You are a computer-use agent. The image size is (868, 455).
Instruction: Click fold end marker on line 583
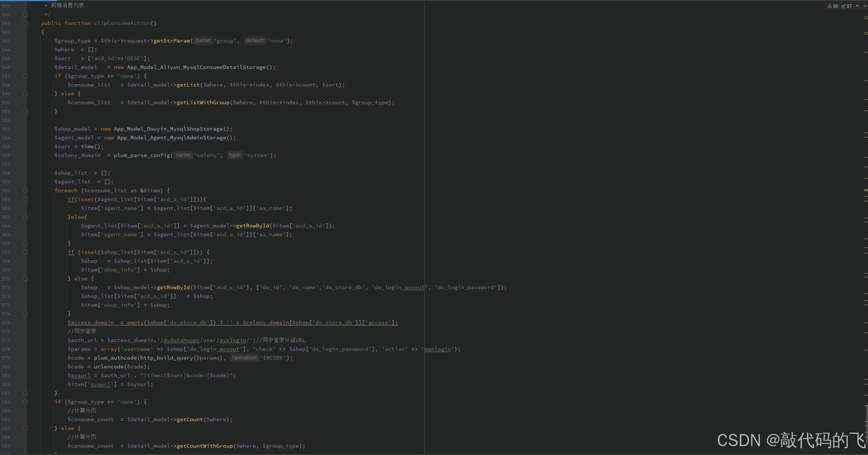[x=25, y=393]
